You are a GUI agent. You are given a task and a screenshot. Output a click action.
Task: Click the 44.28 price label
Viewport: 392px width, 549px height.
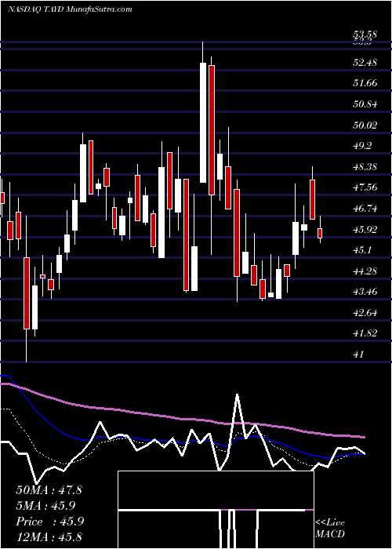[365, 271]
